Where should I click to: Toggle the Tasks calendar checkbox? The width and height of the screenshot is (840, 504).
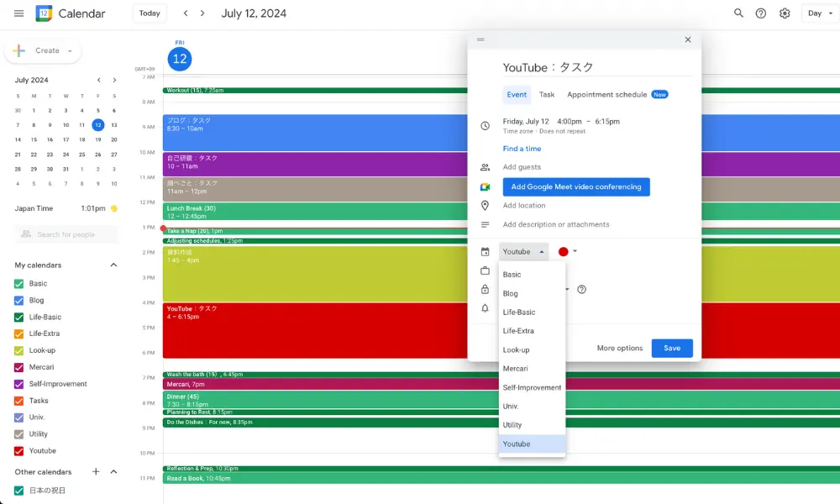pos(18,401)
